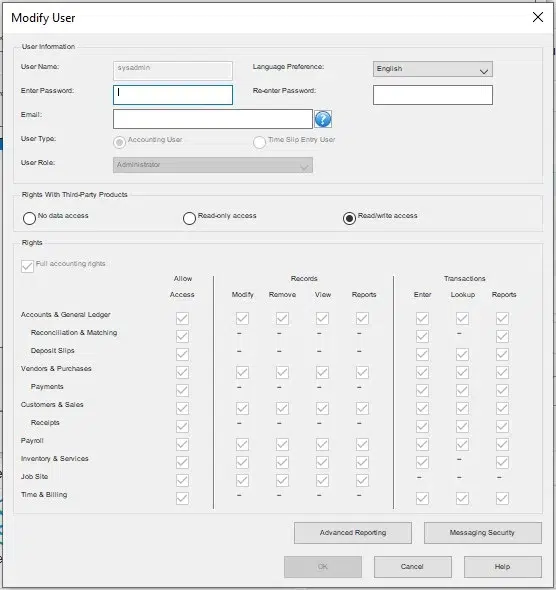Click the Re-enter Password field
The width and height of the screenshot is (556, 590).
point(433,95)
